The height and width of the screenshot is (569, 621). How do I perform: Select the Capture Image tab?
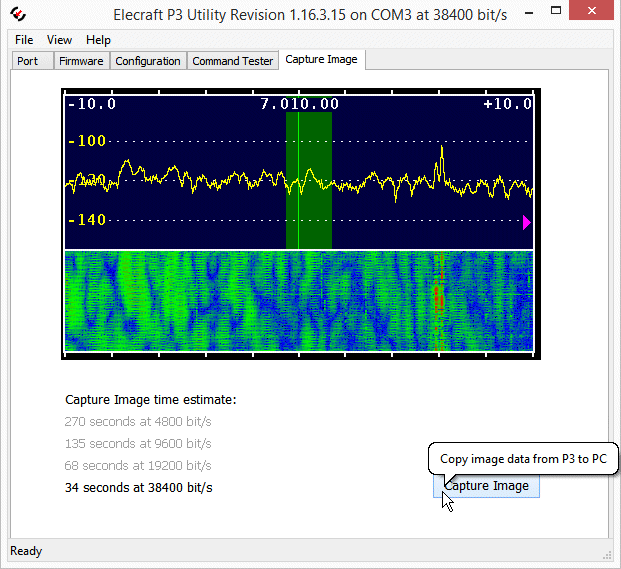pos(322,60)
